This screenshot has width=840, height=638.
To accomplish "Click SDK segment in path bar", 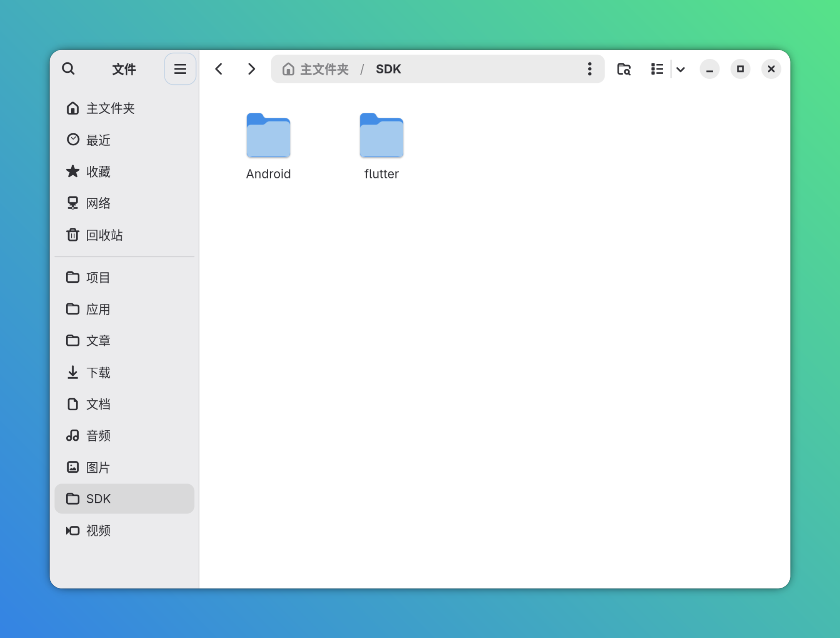I will (388, 69).
